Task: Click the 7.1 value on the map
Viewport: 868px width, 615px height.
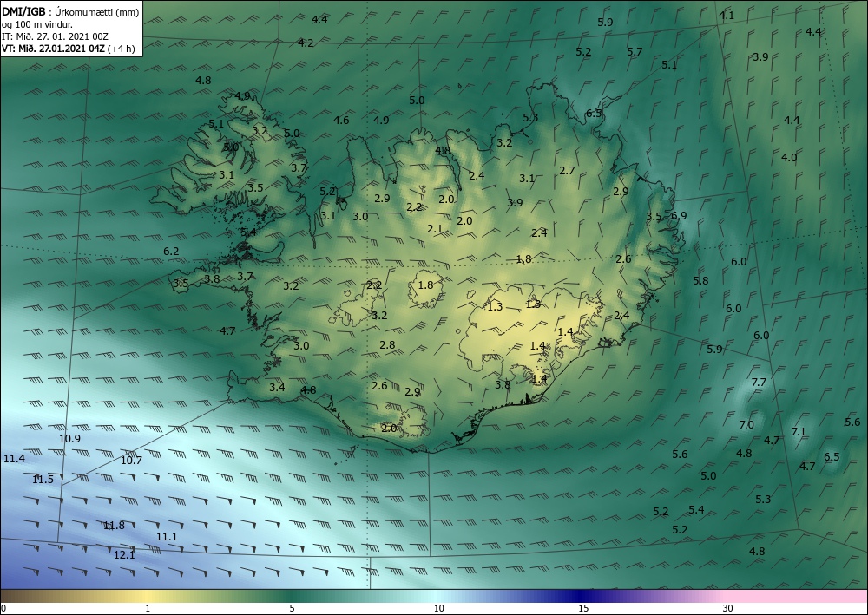Action: [799, 431]
